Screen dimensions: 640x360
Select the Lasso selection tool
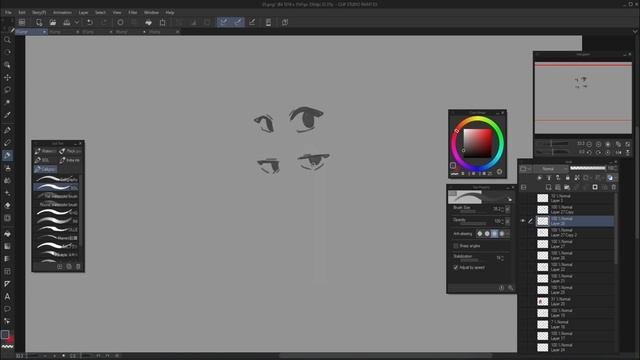tap(7, 90)
